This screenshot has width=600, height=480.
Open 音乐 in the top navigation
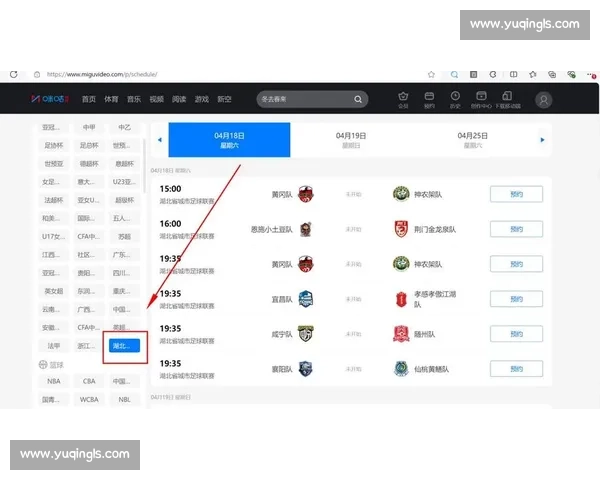(x=134, y=99)
